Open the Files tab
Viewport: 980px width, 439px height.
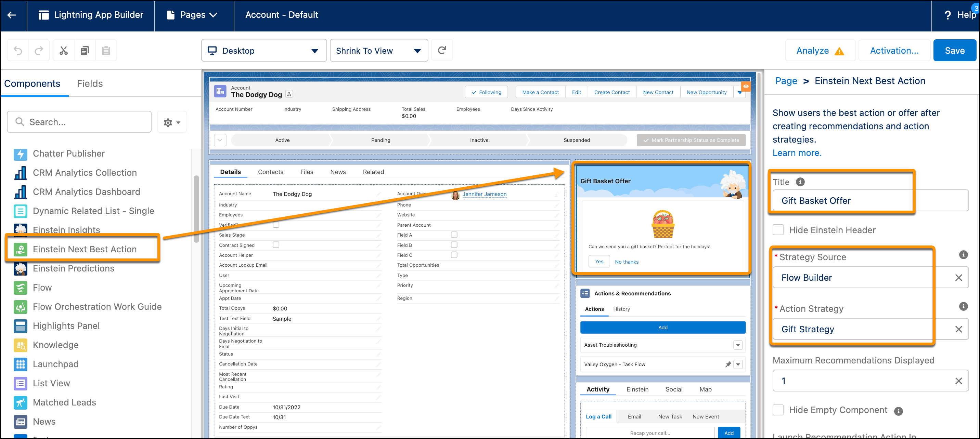coord(307,172)
